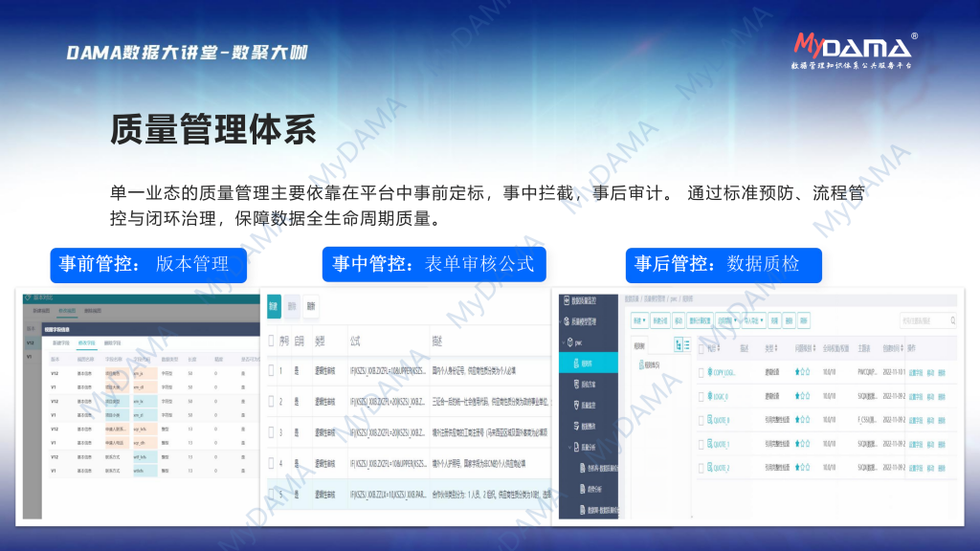Open the 新建 dropdown in quality toolbar

pos(639,320)
